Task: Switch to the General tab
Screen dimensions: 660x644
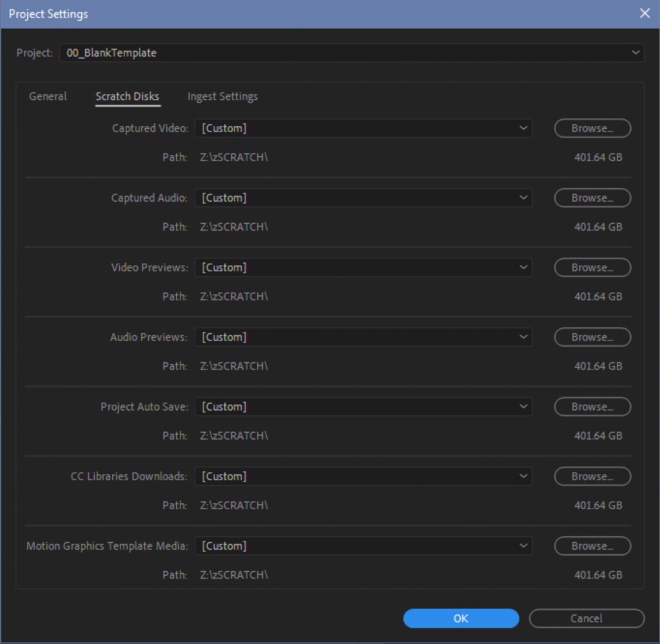Action: pos(48,97)
